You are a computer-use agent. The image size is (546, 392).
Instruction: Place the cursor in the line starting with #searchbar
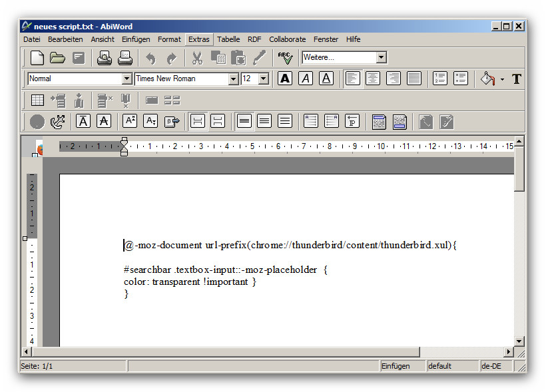[x=226, y=270]
